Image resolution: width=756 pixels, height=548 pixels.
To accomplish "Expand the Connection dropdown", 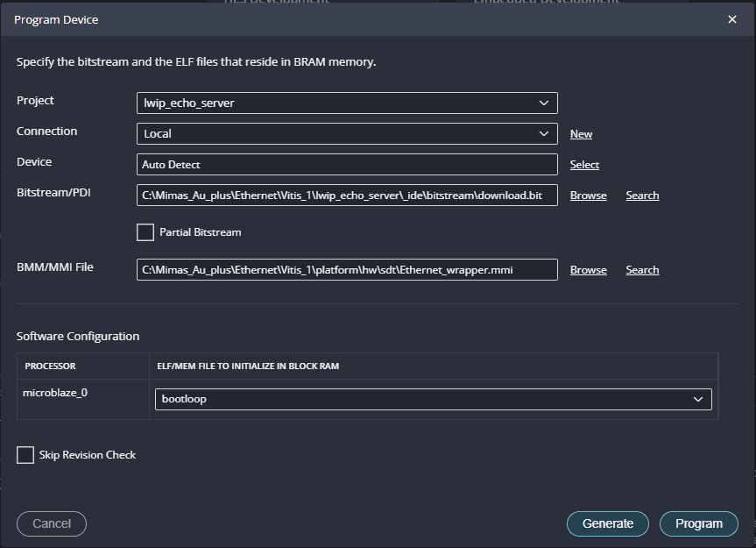I will coord(347,134).
